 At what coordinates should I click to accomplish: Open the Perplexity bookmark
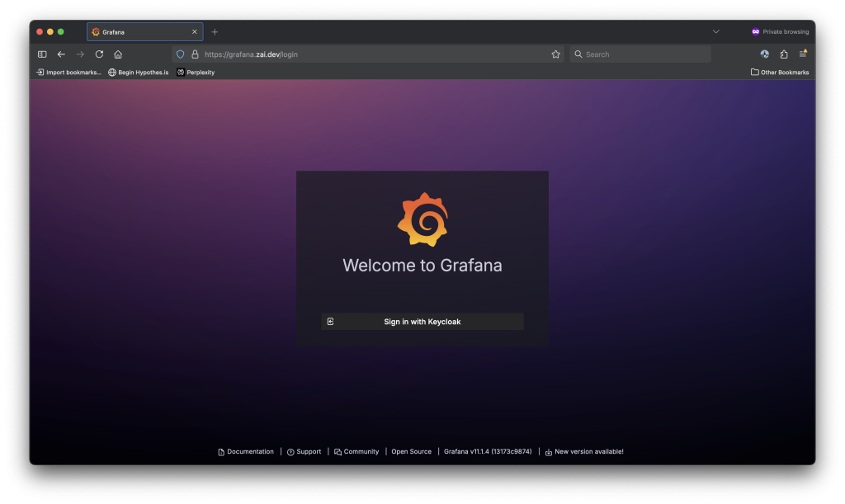pos(196,72)
